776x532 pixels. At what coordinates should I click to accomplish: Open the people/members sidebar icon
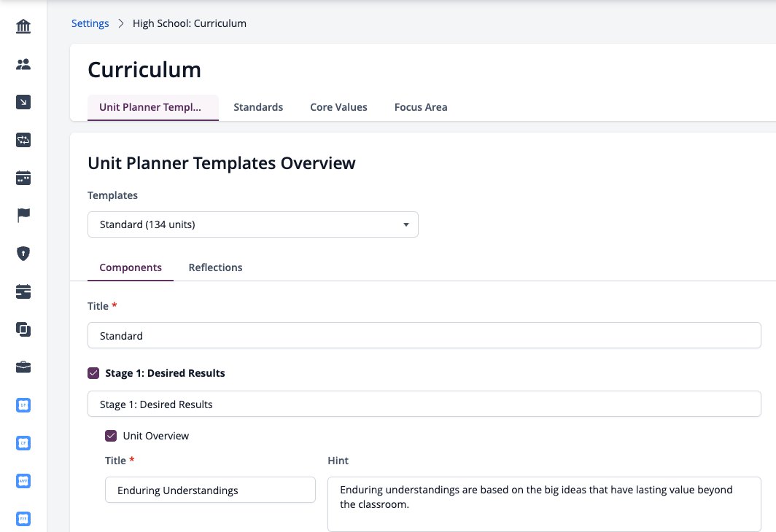point(23,64)
